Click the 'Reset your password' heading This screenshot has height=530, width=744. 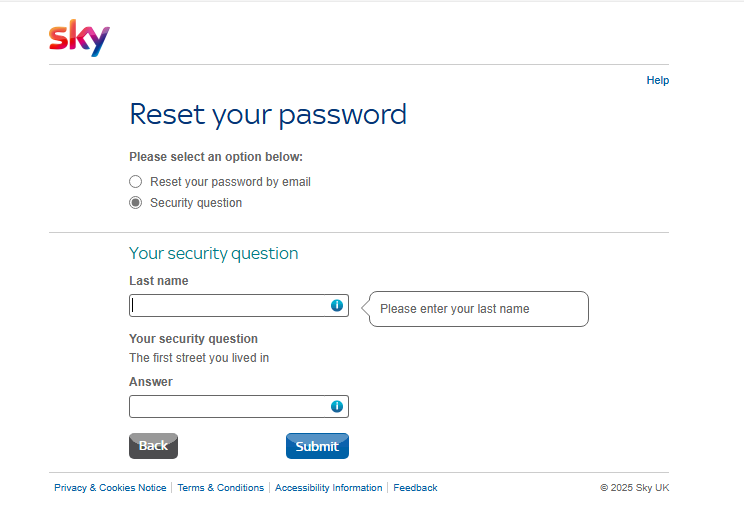tap(268, 114)
